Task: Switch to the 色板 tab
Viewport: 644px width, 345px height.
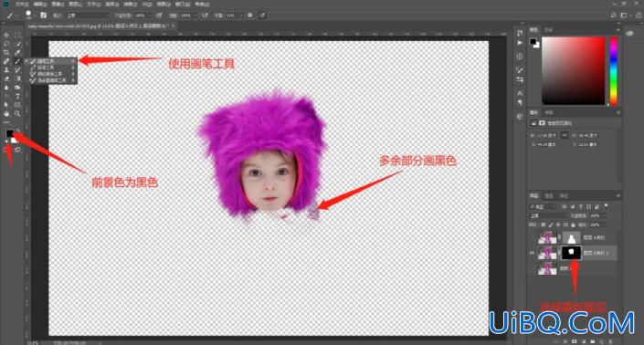Action: [548, 30]
